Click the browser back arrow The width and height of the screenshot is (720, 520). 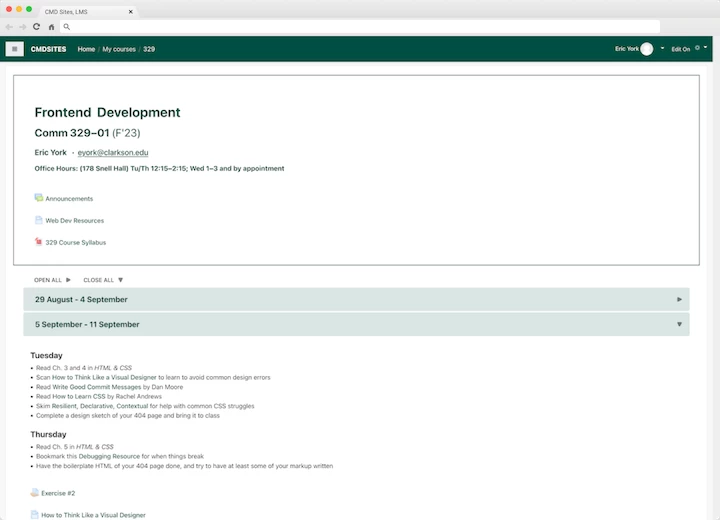click(9, 27)
